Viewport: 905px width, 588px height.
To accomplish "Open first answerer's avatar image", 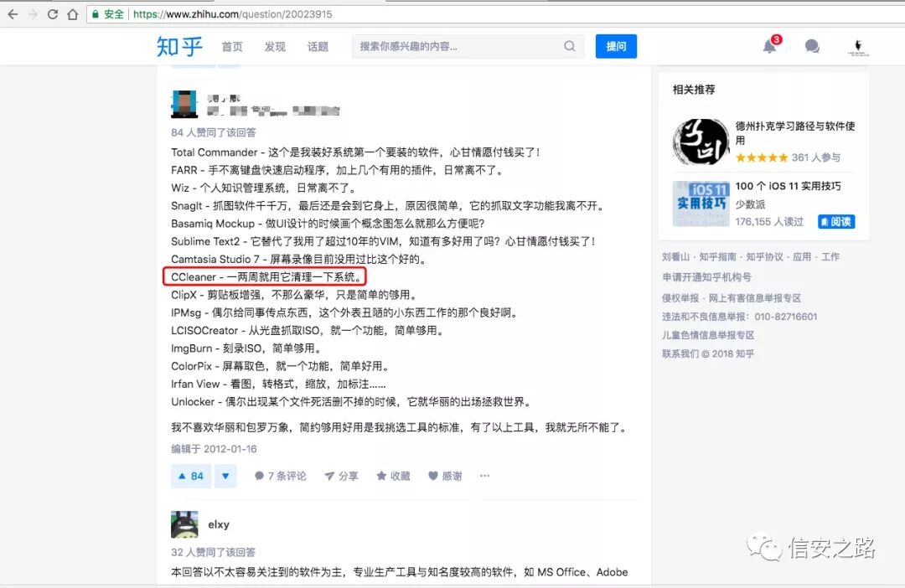I will 184,105.
